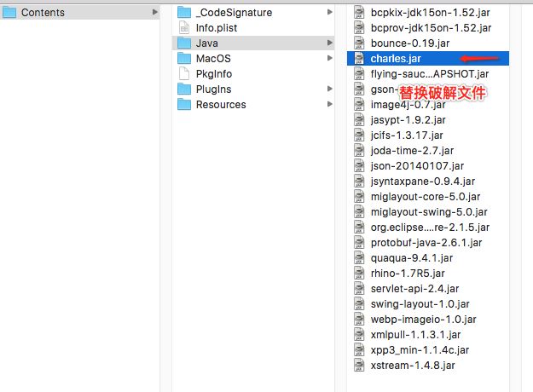Select swing-layout-1.0.jar file name

pyautogui.click(x=420, y=303)
